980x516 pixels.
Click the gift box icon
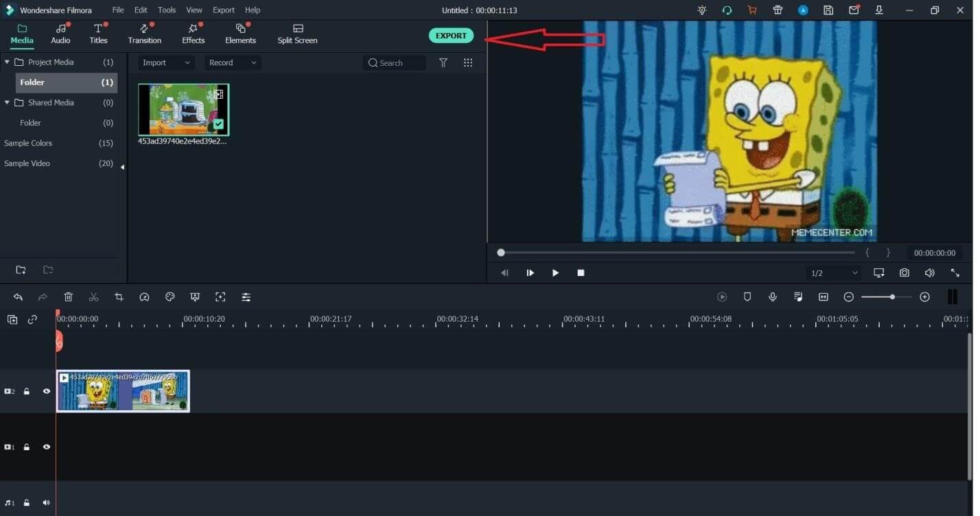pyautogui.click(x=778, y=10)
